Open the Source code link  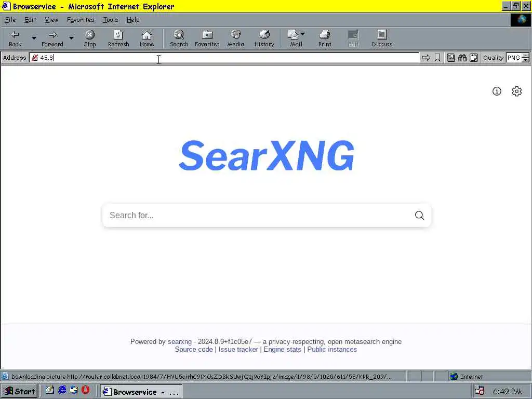pyautogui.click(x=194, y=350)
